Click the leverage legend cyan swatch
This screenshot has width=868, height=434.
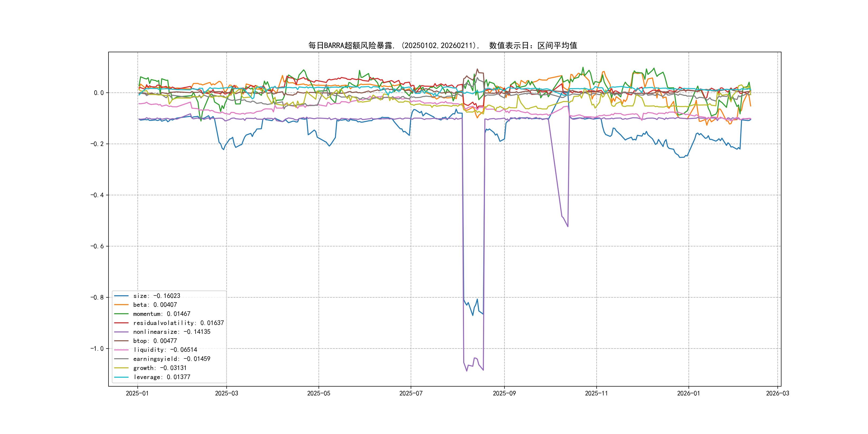click(121, 377)
